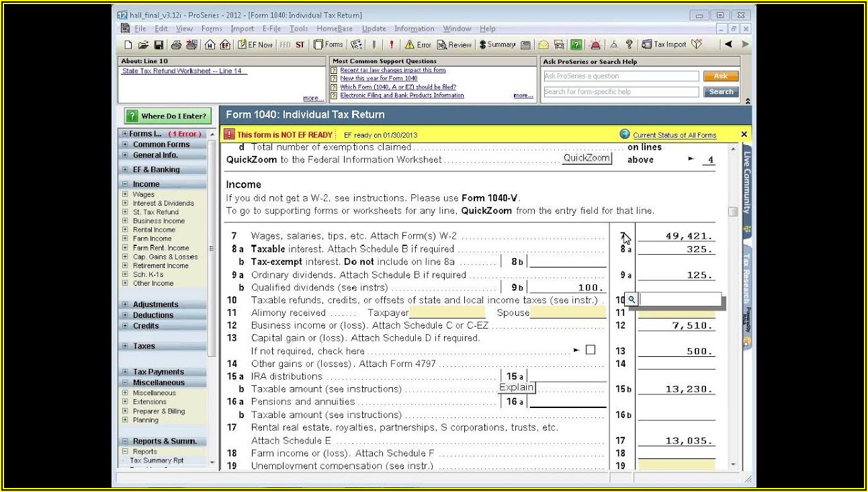Click the QuickZoom button
The width and height of the screenshot is (868, 492).
click(587, 159)
